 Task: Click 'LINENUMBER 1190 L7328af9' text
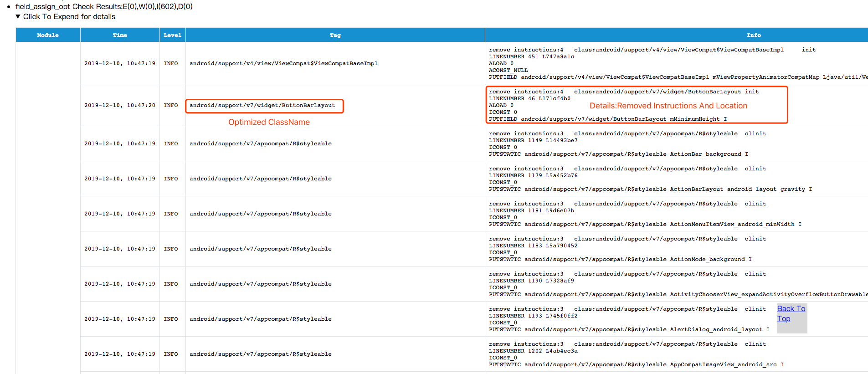(531, 281)
